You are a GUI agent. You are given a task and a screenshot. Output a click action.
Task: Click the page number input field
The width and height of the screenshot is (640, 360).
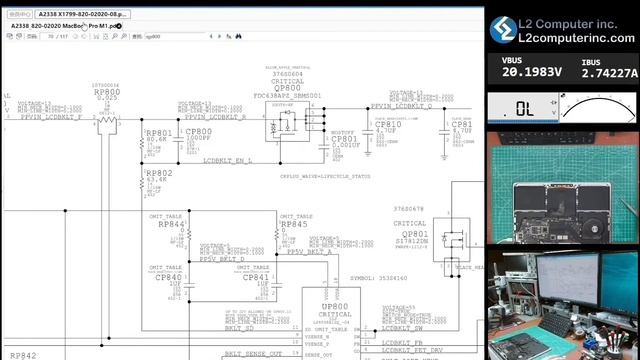56,36
